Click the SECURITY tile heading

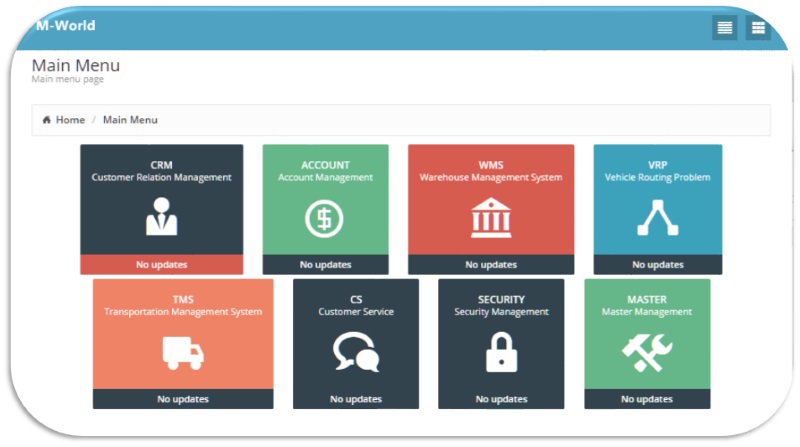pyautogui.click(x=502, y=300)
